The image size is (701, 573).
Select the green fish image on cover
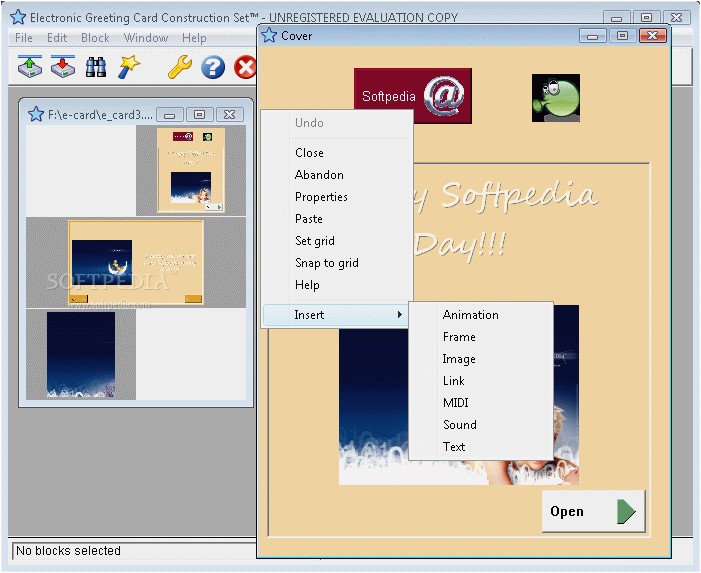point(556,98)
